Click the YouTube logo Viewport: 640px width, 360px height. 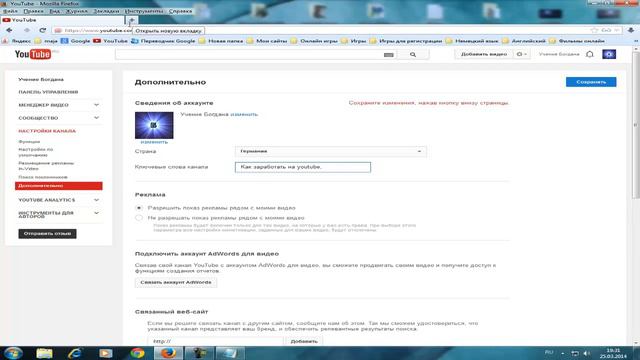click(33, 54)
